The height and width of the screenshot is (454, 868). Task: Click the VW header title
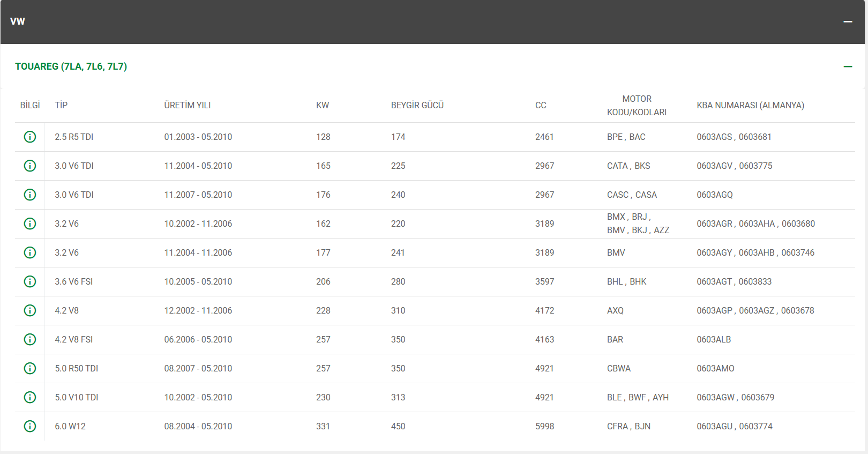pos(18,21)
